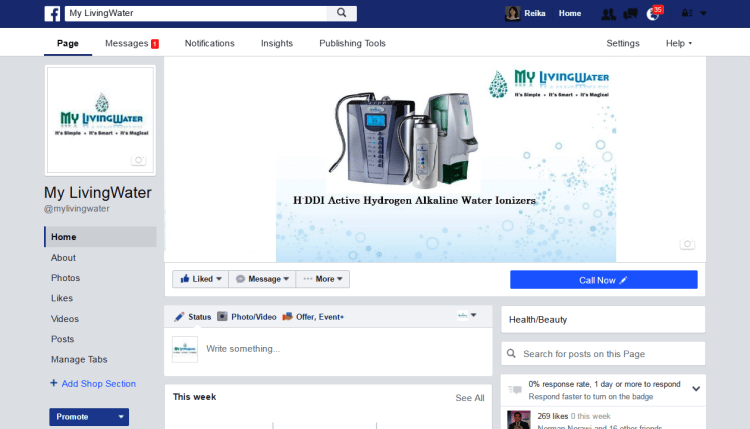Select Home in the left sidebar
Viewport: 750px width, 429px height.
pyautogui.click(x=100, y=237)
